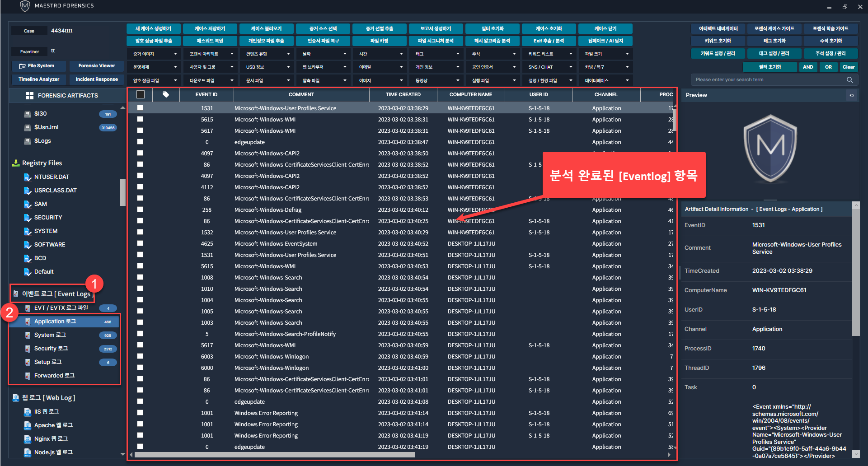Click the NTUSER.DAT registry file icon
The height and width of the screenshot is (466, 868).
[27, 177]
